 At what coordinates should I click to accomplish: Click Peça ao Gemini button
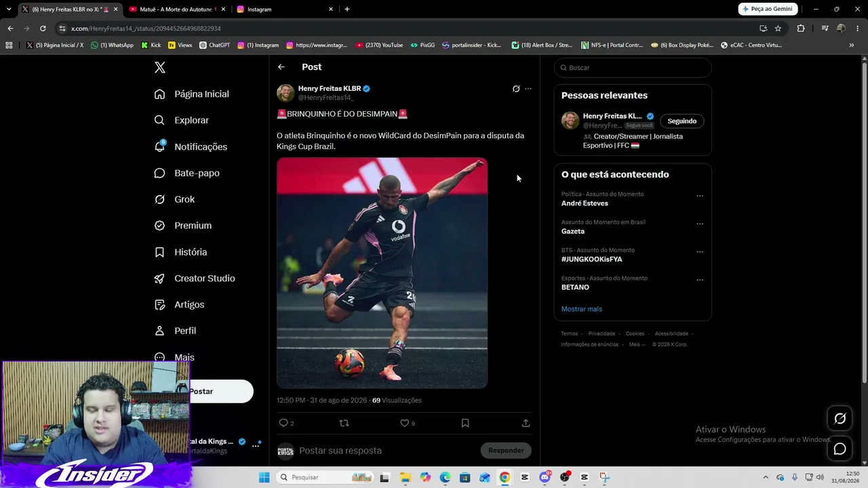768,9
